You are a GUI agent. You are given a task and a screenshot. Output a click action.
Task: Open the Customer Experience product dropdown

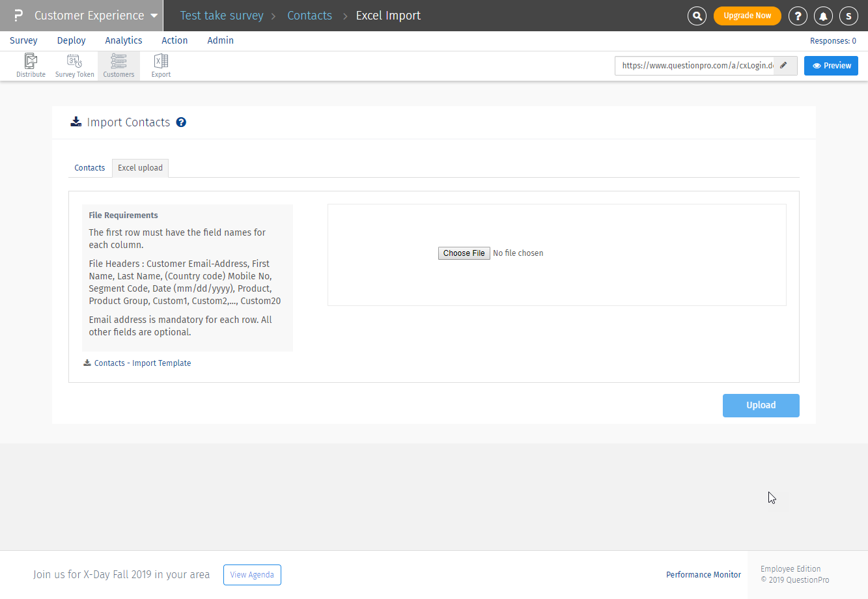point(96,16)
